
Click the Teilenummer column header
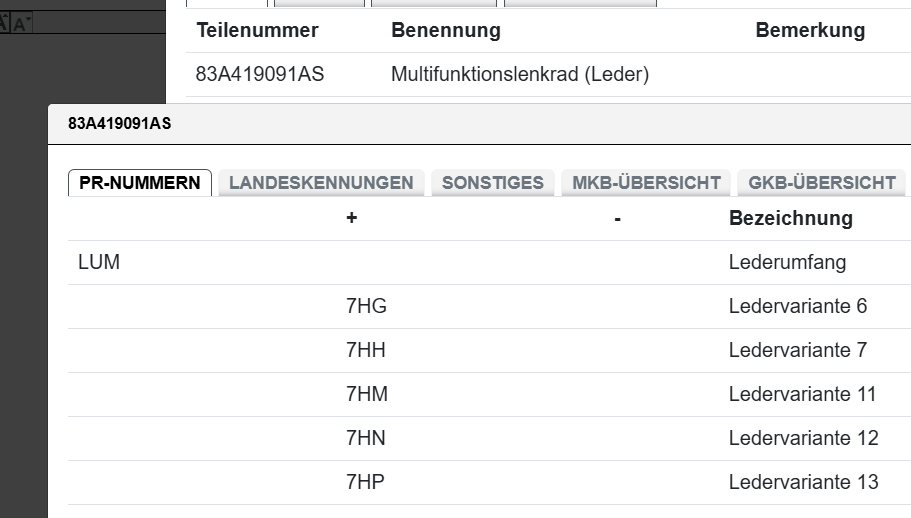tap(257, 30)
